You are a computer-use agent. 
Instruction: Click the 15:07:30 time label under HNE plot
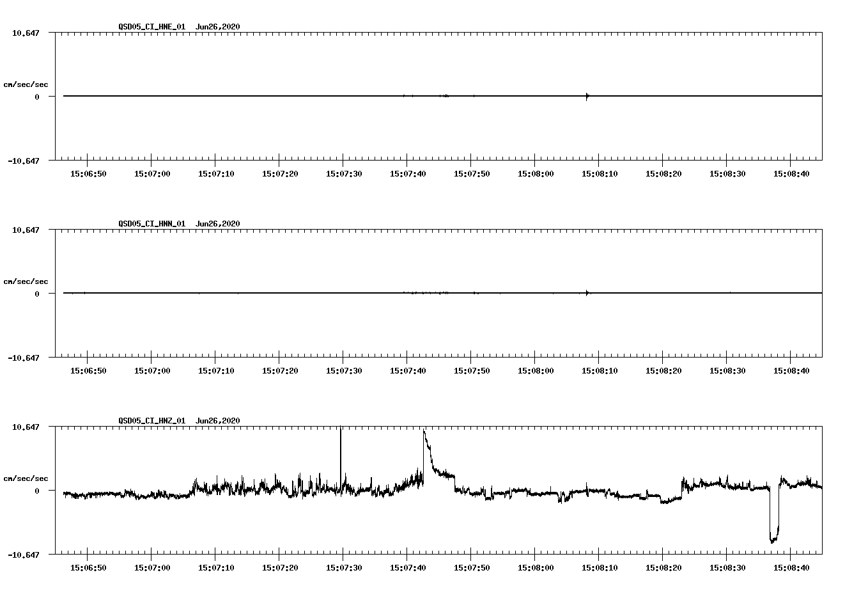(344, 173)
